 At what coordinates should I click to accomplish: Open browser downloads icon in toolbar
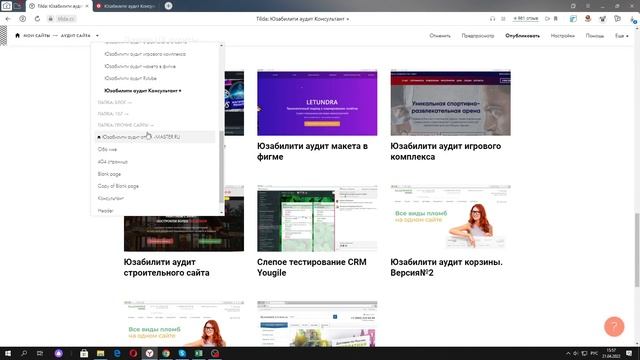[x=632, y=19]
